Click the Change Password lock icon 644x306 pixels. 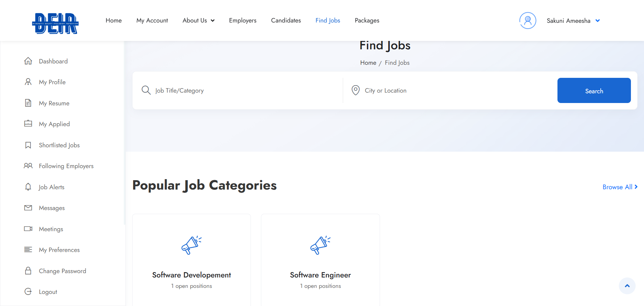coord(28,271)
